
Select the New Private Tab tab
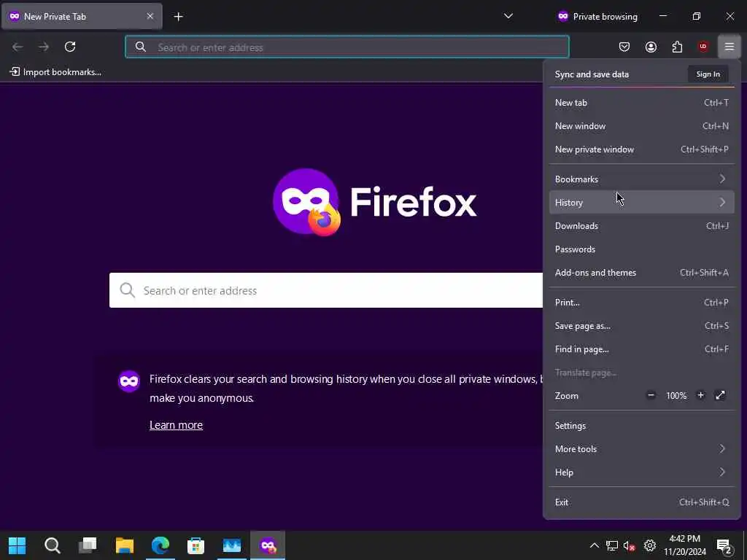coord(82,17)
